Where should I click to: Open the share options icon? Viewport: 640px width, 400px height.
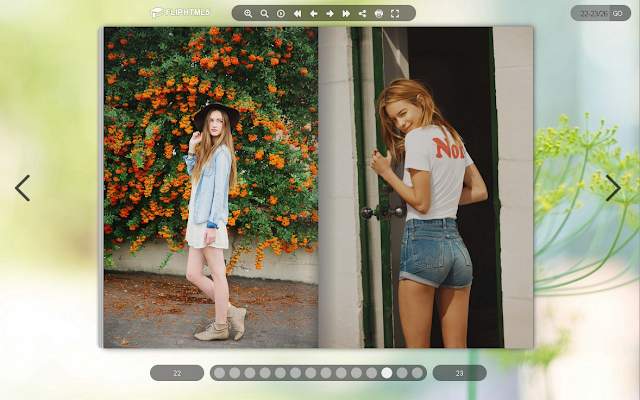(x=362, y=13)
